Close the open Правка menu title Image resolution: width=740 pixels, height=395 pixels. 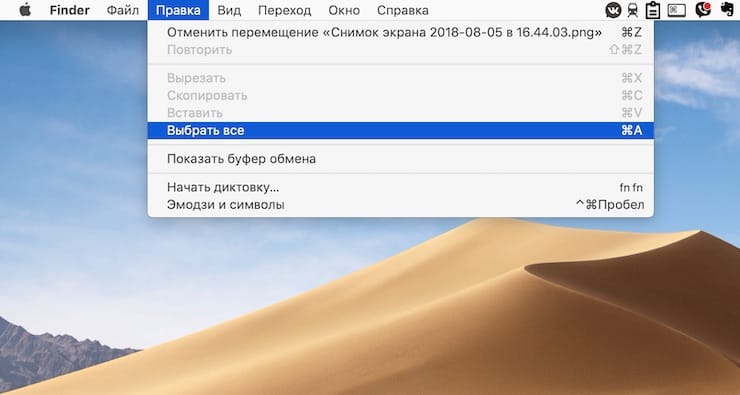[178, 10]
